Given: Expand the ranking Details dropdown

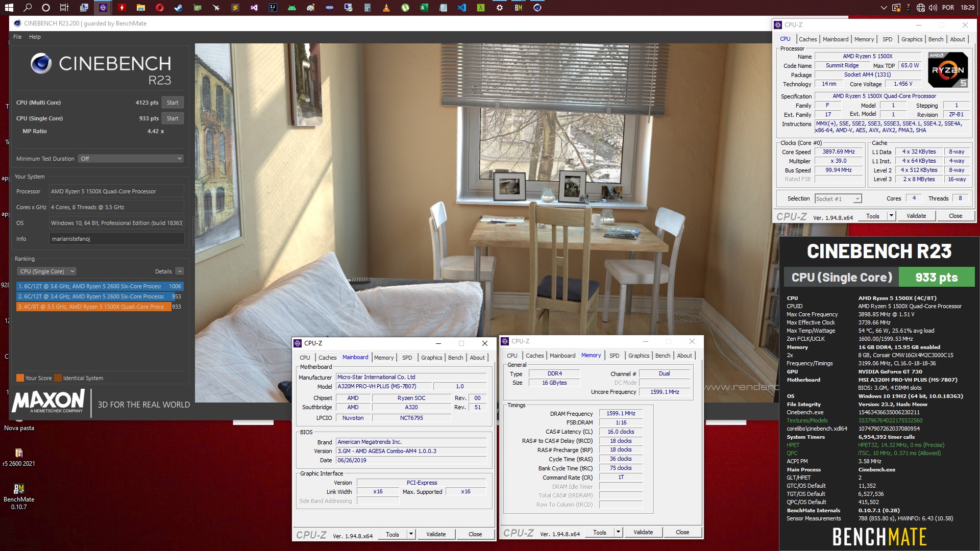Looking at the screenshot, I should pyautogui.click(x=180, y=271).
